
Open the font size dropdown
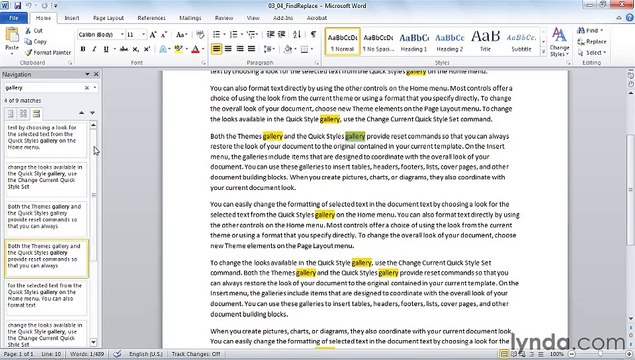pos(143,35)
